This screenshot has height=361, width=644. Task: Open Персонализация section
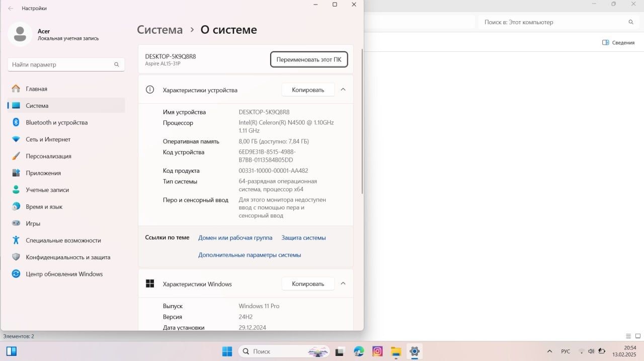[66, 156]
